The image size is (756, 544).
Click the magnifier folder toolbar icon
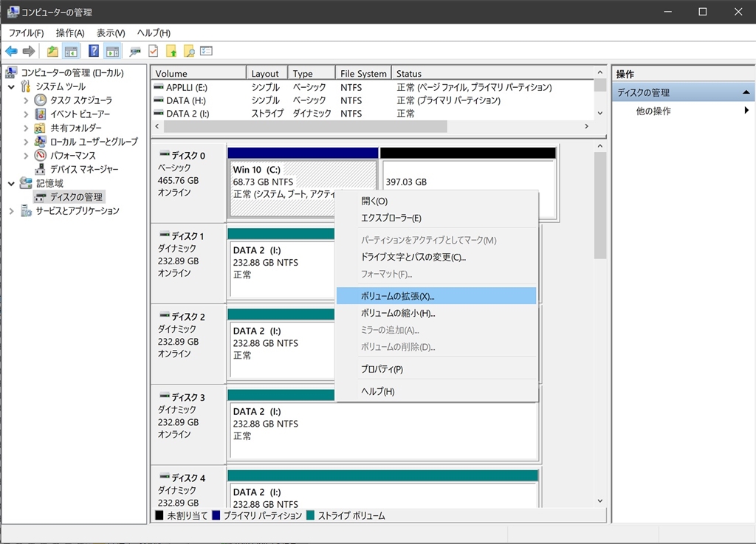click(x=189, y=51)
